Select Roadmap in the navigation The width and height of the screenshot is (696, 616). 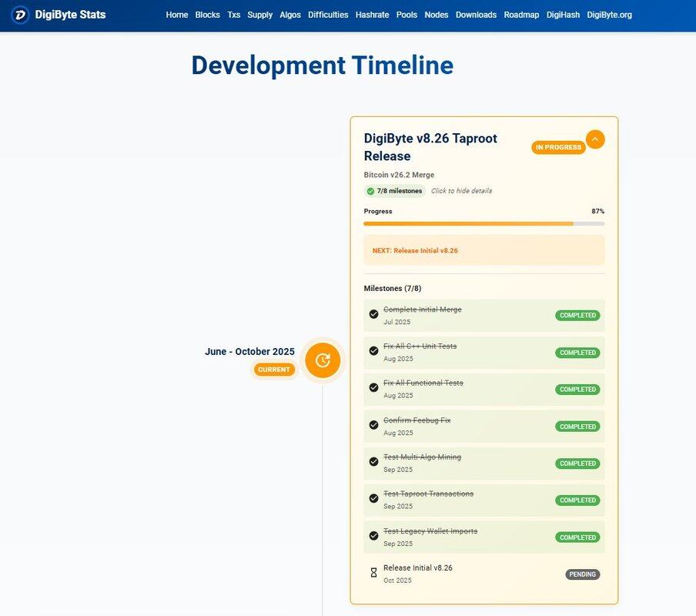(x=521, y=15)
